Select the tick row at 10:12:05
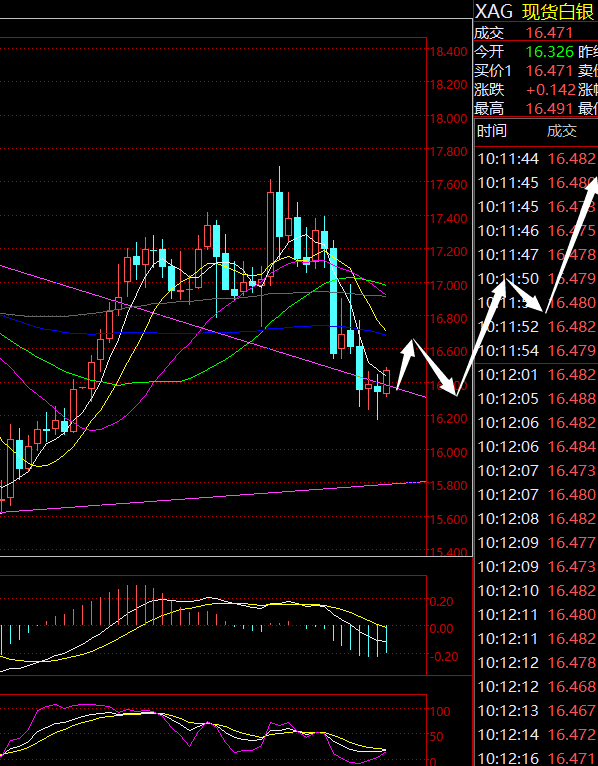598x766 pixels. pyautogui.click(x=536, y=398)
